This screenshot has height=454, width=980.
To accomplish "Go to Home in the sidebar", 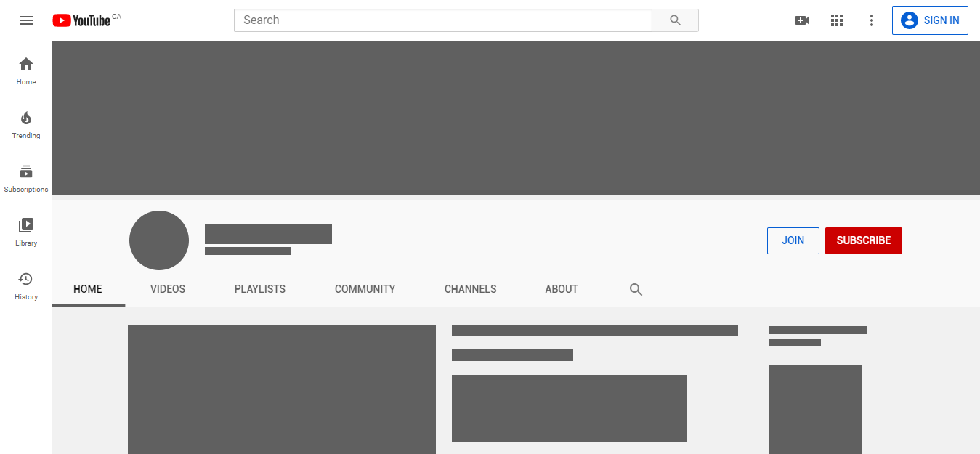I will pos(26,71).
